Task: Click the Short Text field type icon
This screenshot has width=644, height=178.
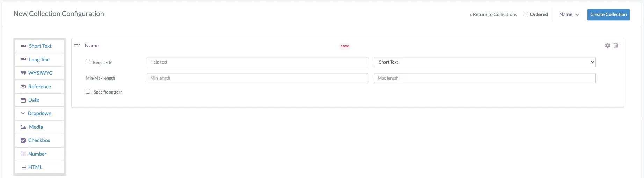Action: 23,46
